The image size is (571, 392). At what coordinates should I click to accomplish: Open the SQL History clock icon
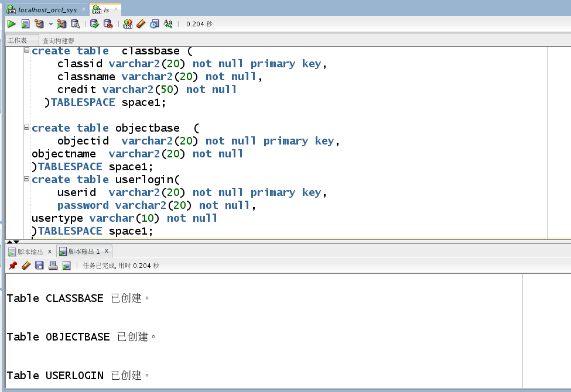coord(155,24)
